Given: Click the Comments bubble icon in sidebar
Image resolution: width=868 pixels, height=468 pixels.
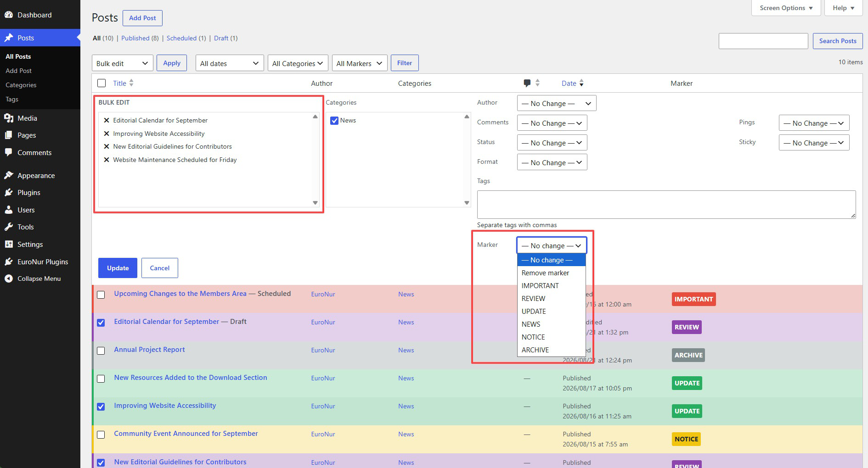Looking at the screenshot, I should pos(9,152).
